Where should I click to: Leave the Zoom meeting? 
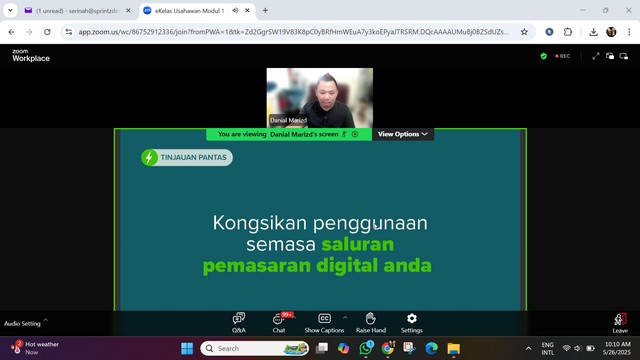click(620, 323)
